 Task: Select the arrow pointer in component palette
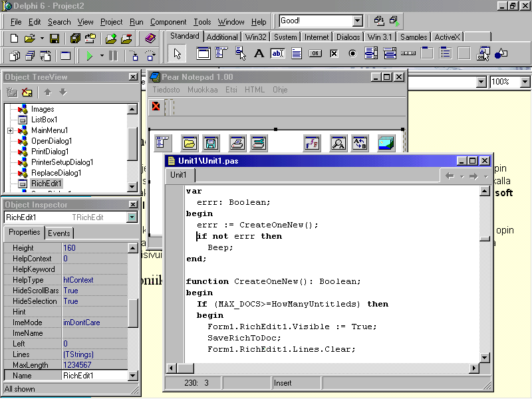[x=177, y=54]
